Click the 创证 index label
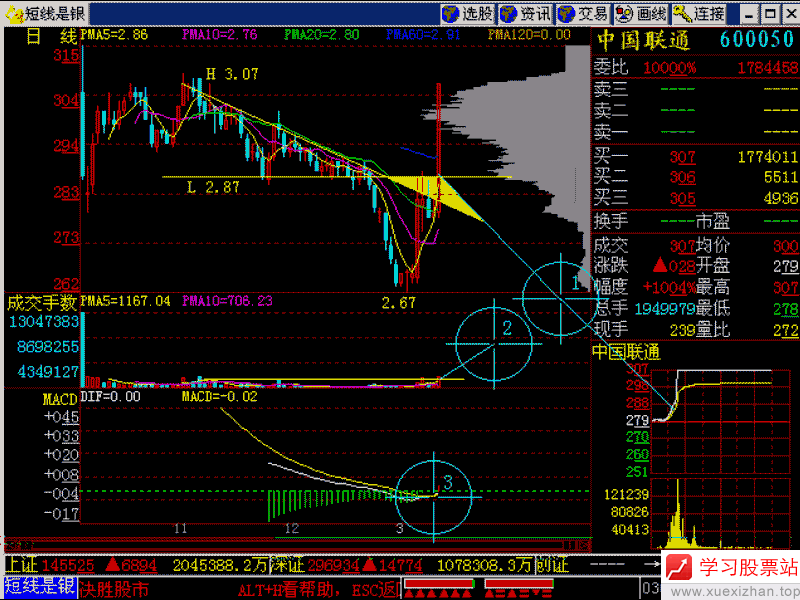Viewport: 800px width, 600px height. coord(552,565)
